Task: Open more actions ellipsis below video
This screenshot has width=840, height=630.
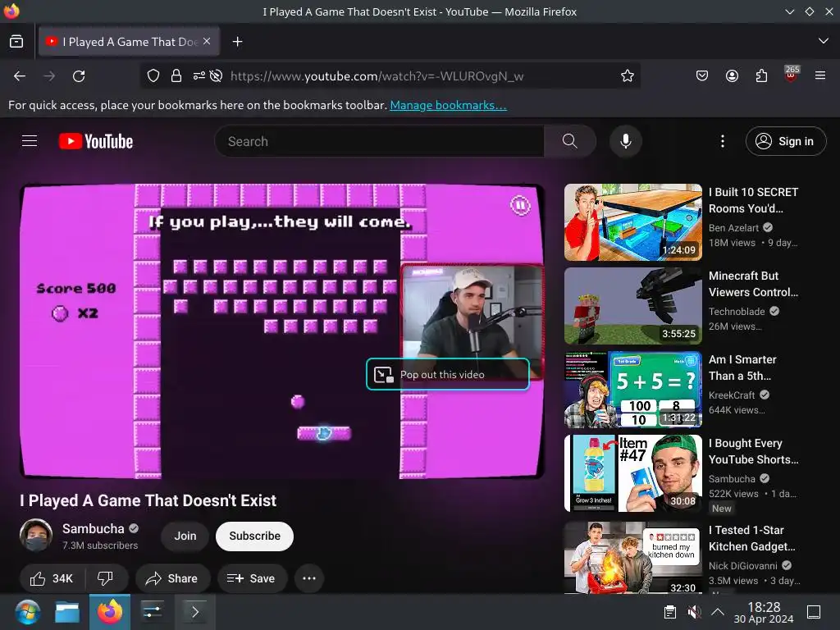Action: [309, 578]
